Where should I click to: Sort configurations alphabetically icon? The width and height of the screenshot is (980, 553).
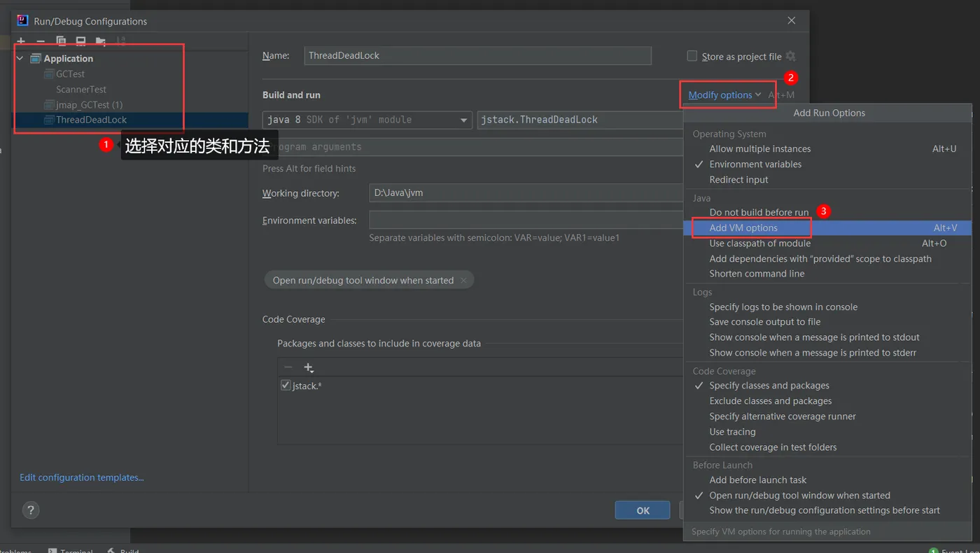(120, 41)
